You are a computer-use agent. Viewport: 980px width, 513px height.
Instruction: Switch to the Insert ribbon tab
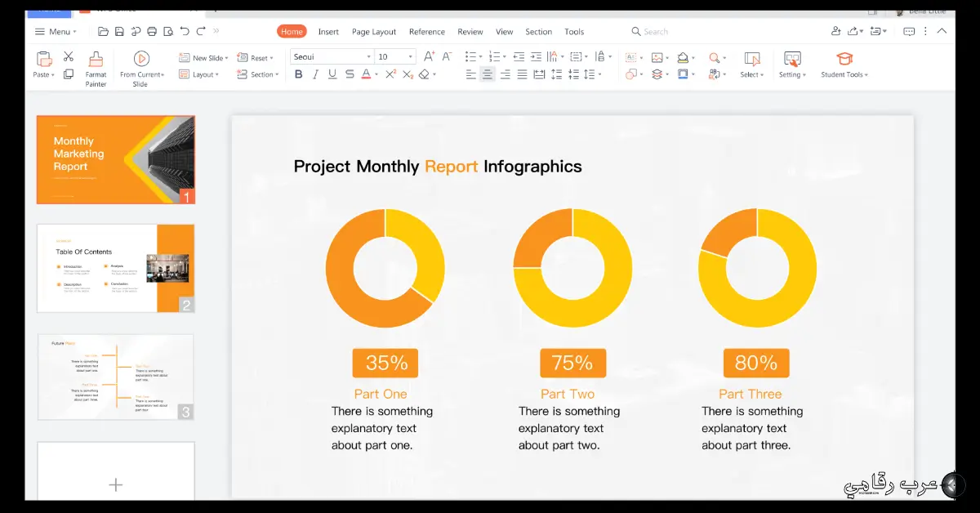click(x=328, y=31)
